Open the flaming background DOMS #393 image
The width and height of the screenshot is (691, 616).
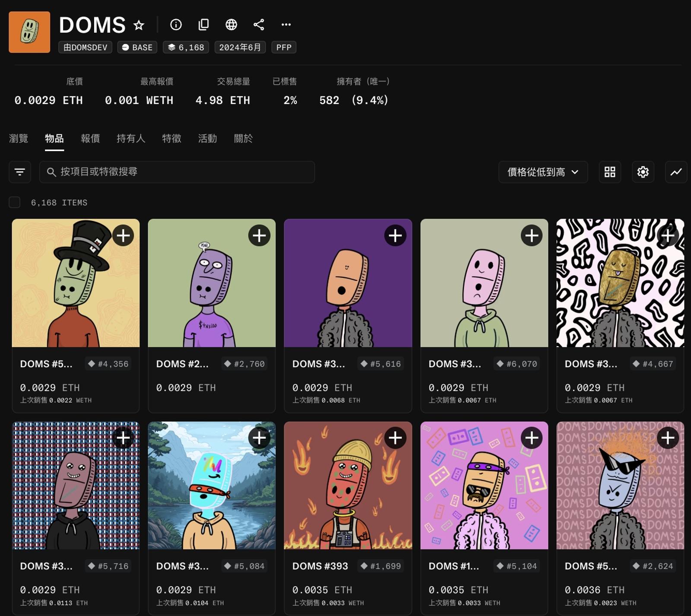coord(348,486)
